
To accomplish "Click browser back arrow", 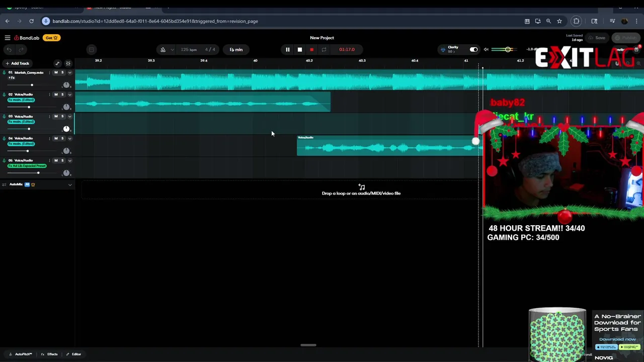I will (x=7, y=21).
